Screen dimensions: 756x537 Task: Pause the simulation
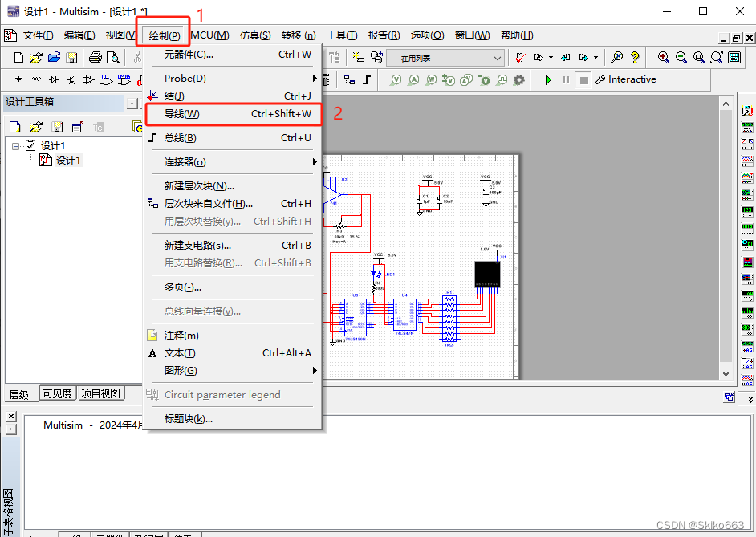[x=566, y=79]
